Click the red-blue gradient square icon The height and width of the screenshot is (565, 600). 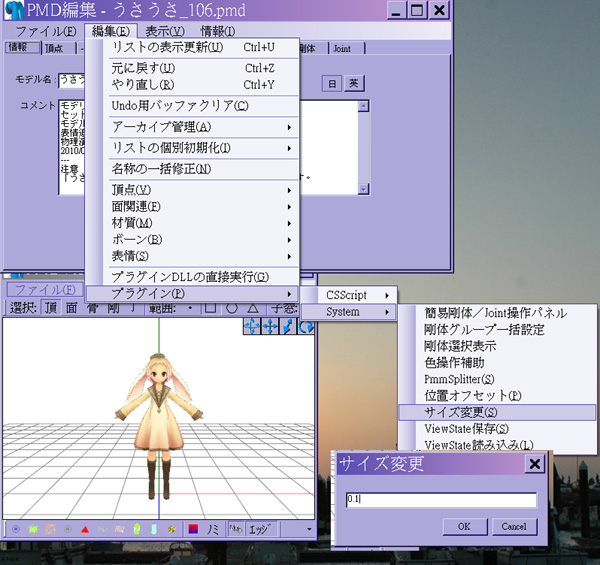(193, 529)
